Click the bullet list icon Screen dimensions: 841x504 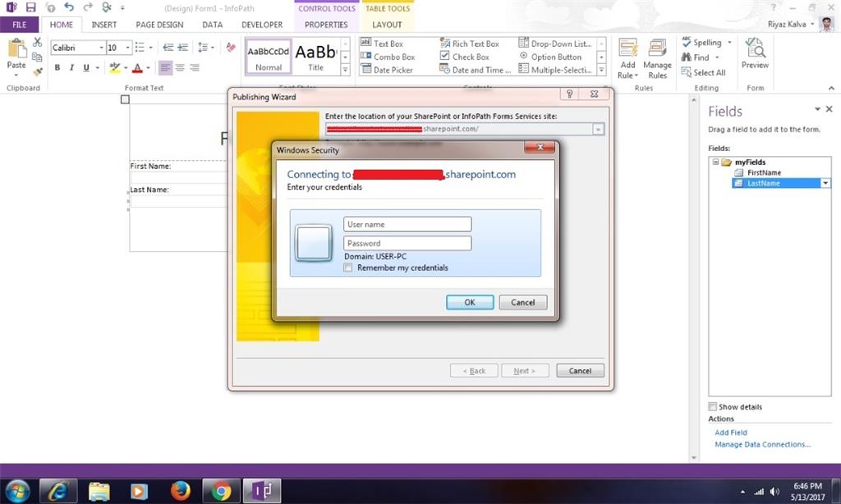[140, 47]
